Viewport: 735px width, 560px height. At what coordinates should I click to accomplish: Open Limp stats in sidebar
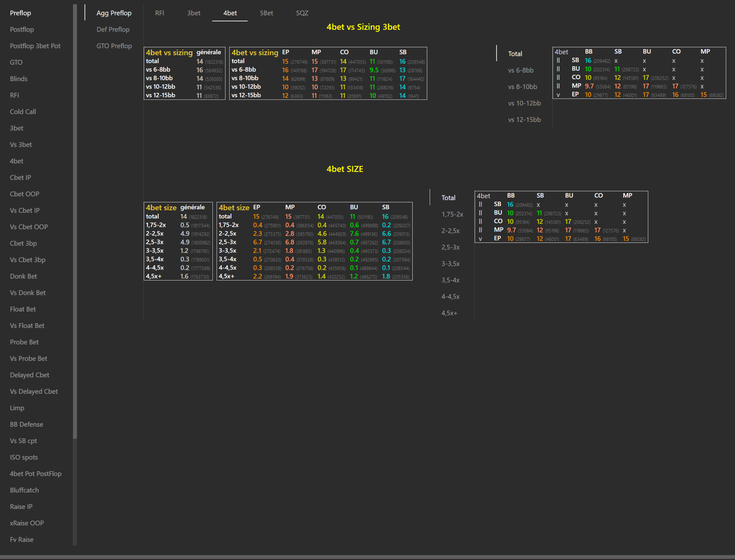click(17, 408)
